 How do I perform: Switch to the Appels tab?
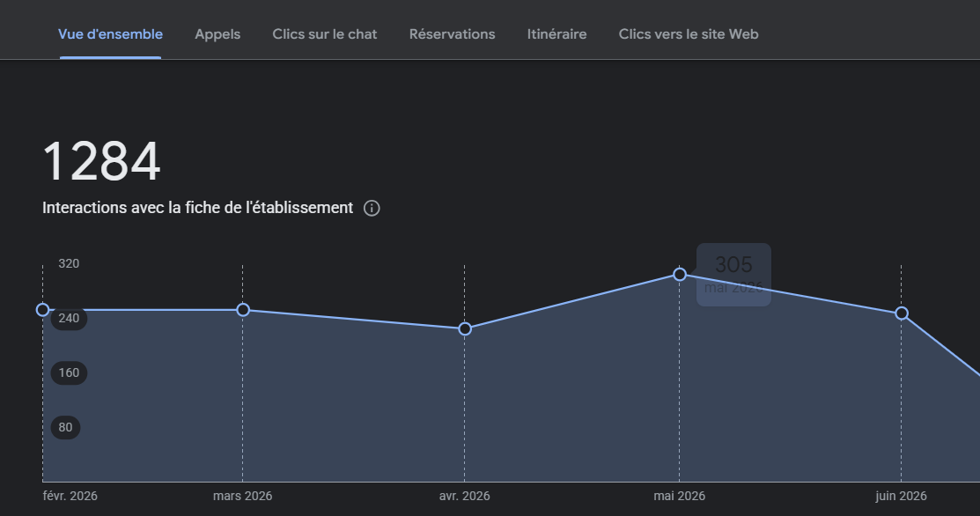(x=217, y=34)
